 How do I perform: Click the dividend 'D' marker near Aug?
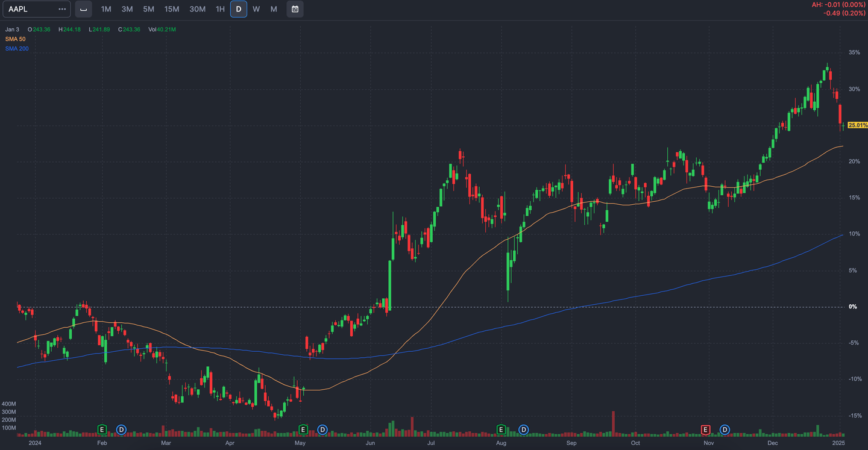[523, 430]
